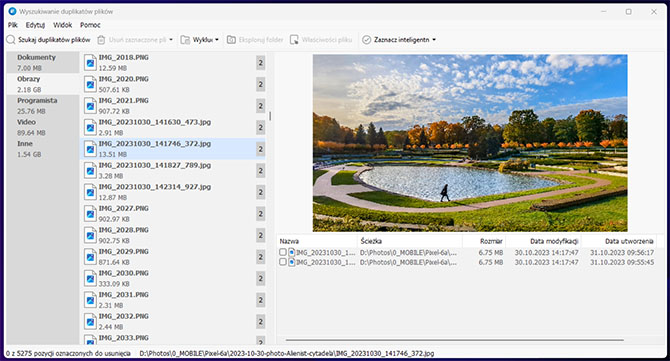
Task: Sort by the Nazwa column header
Action: coord(317,241)
